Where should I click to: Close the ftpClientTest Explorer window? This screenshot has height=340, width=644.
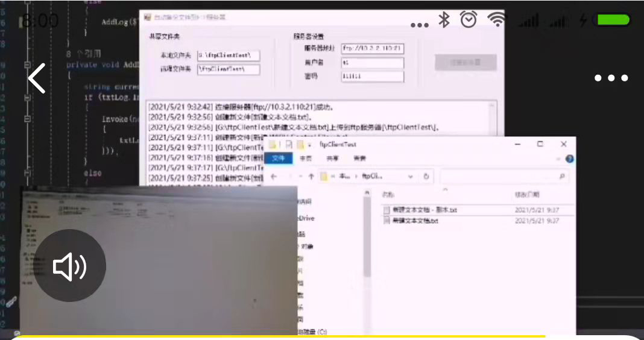(563, 144)
